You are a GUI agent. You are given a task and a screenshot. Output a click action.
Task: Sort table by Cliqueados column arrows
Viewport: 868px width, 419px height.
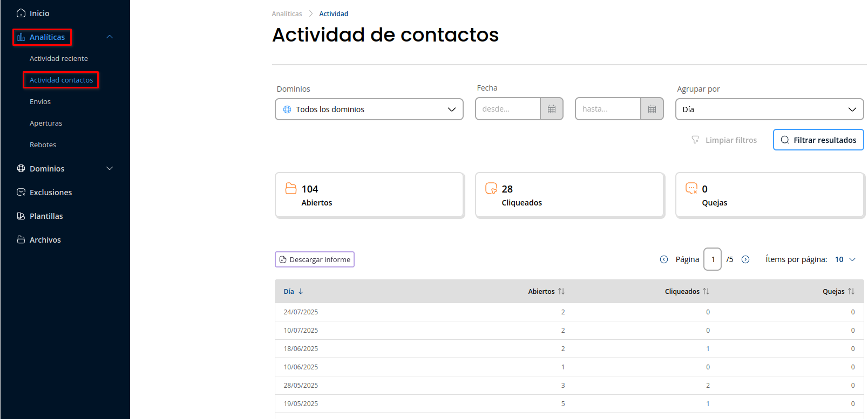(x=706, y=291)
